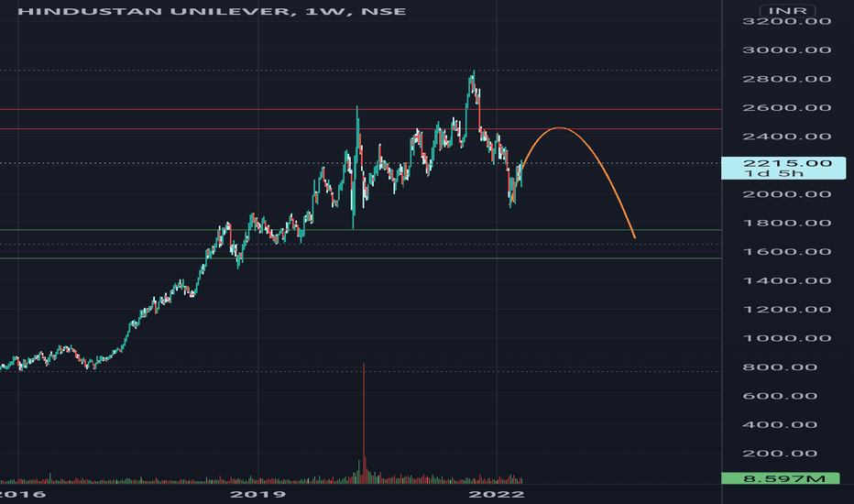
Task: Click the 2000.00 price axis label
Action: pos(787,194)
